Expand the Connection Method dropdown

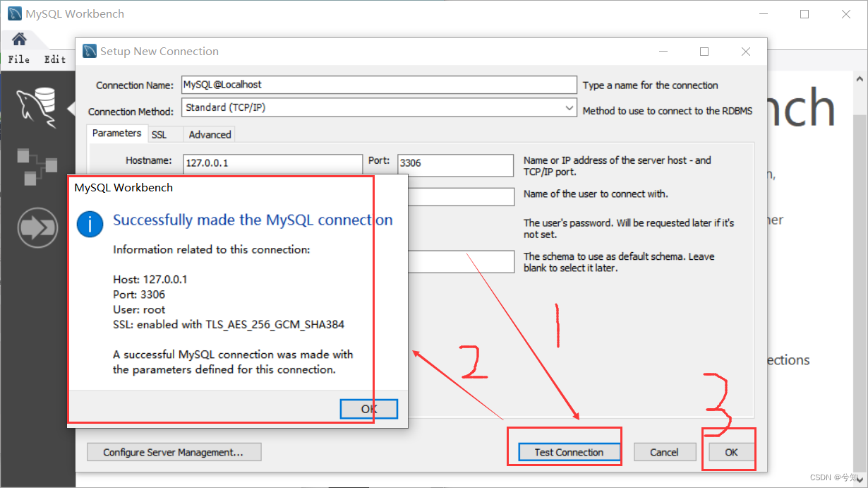[569, 108]
